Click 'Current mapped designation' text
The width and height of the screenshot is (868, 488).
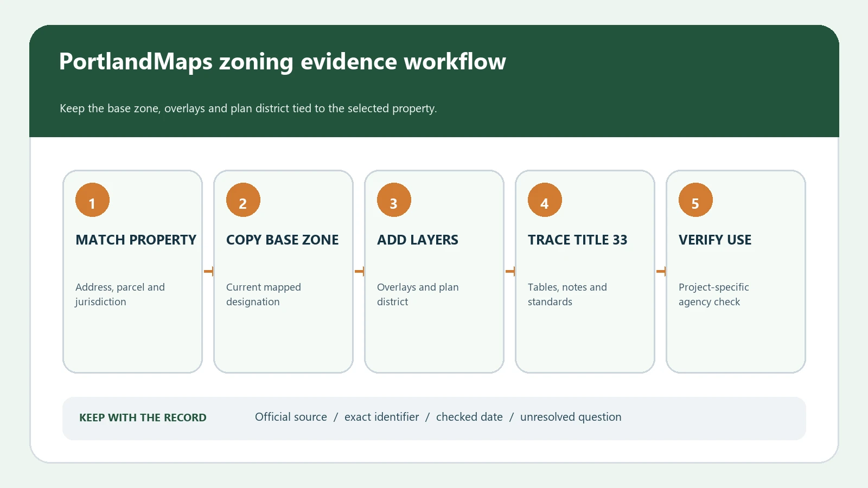(264, 294)
